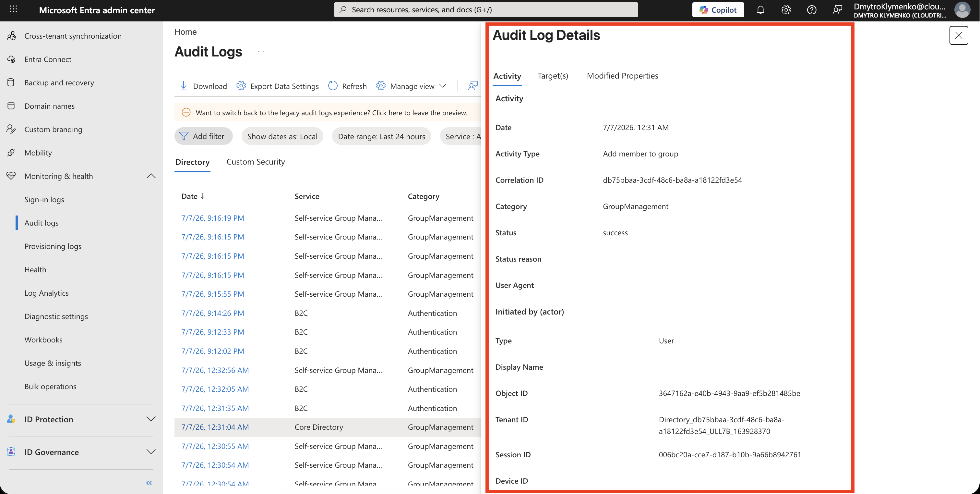Open the app launcher waffle icon

(13, 9)
